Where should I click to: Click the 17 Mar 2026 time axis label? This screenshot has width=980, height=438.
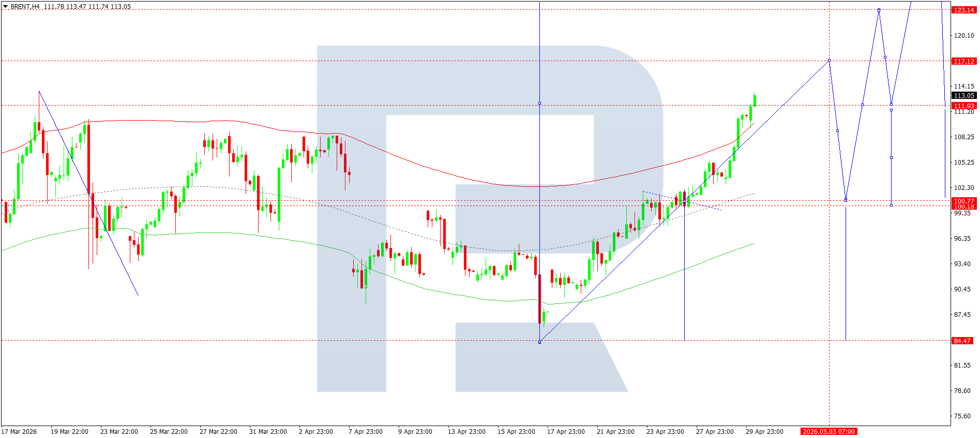[x=19, y=431]
